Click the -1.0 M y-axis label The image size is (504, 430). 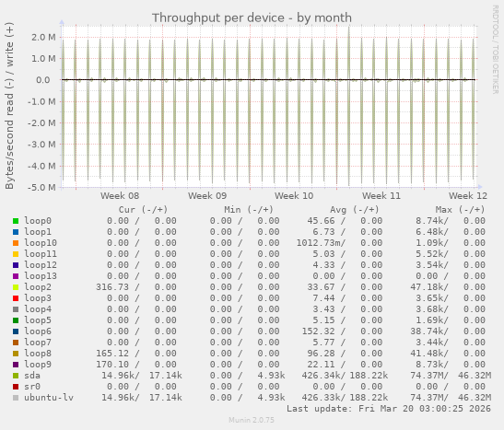[x=41, y=102]
